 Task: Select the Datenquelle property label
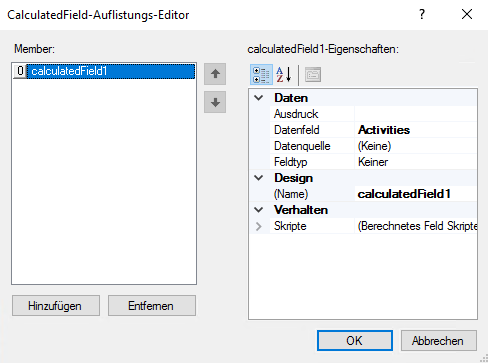[x=302, y=146]
